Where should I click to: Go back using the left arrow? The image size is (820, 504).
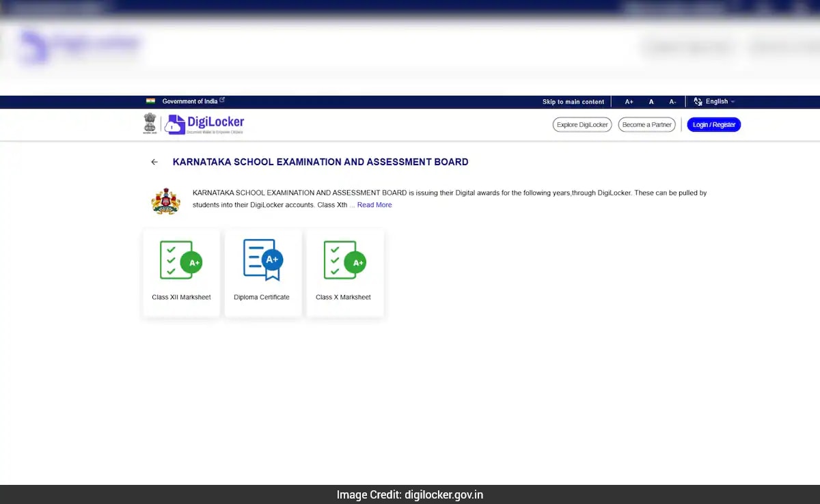tap(154, 163)
